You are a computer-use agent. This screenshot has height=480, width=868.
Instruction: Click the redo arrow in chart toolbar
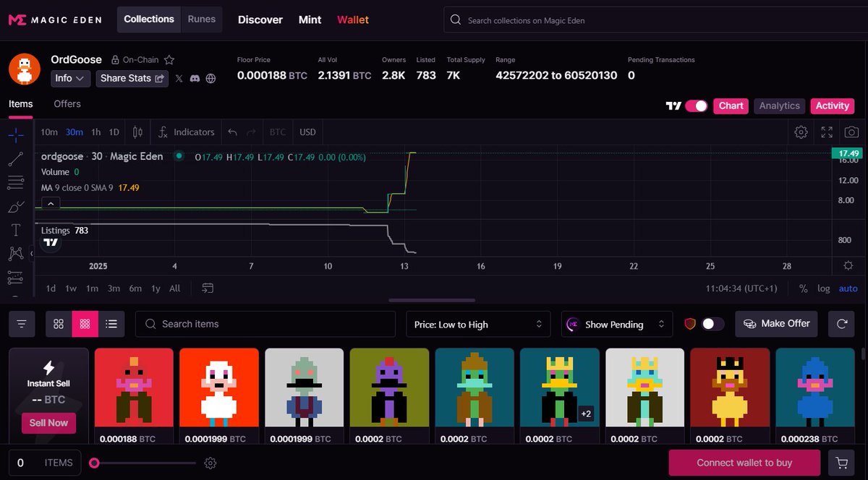pos(251,132)
